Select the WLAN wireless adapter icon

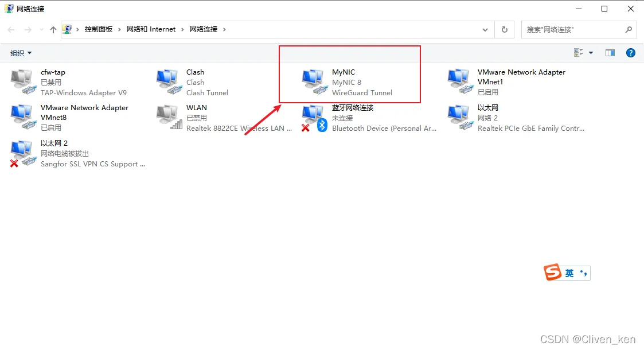[169, 118]
